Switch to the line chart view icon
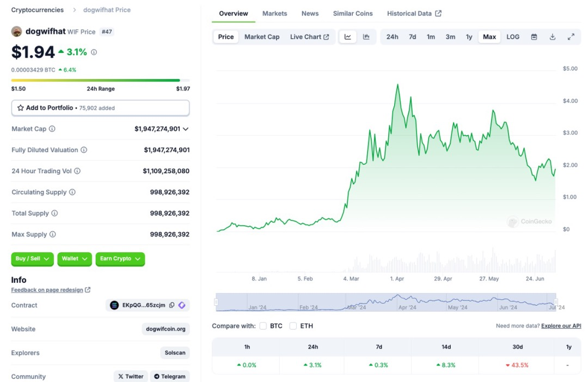 click(347, 37)
